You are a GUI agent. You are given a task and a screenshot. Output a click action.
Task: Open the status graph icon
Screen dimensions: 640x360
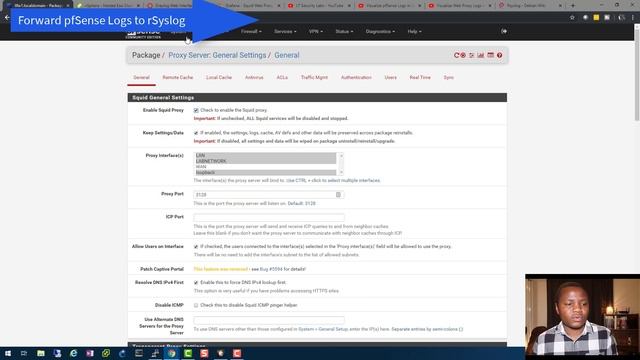coord(481,55)
